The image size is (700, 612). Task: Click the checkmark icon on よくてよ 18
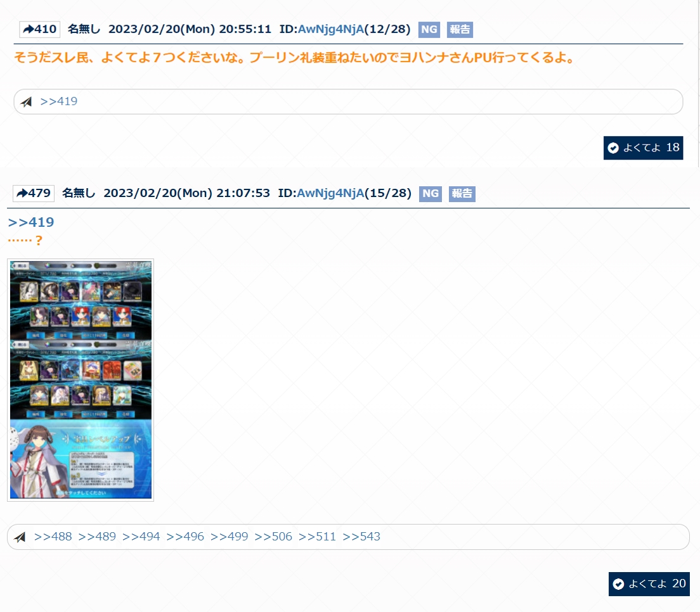pos(613,148)
